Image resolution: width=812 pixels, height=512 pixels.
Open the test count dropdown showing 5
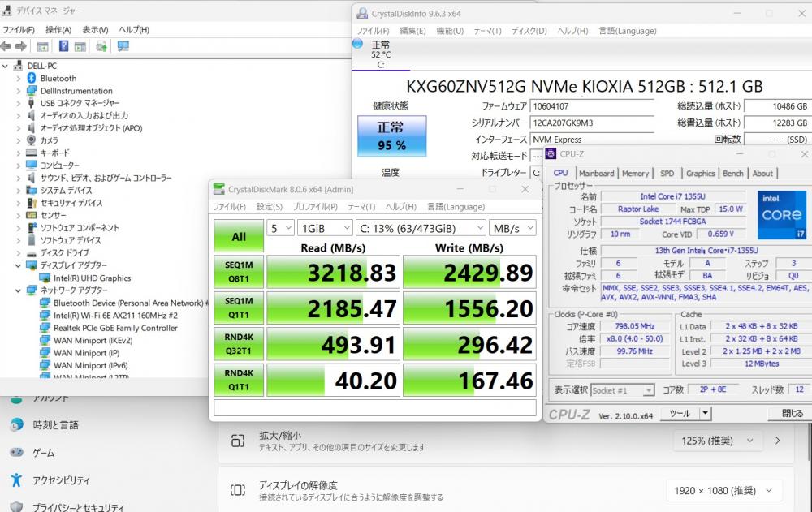(x=280, y=228)
